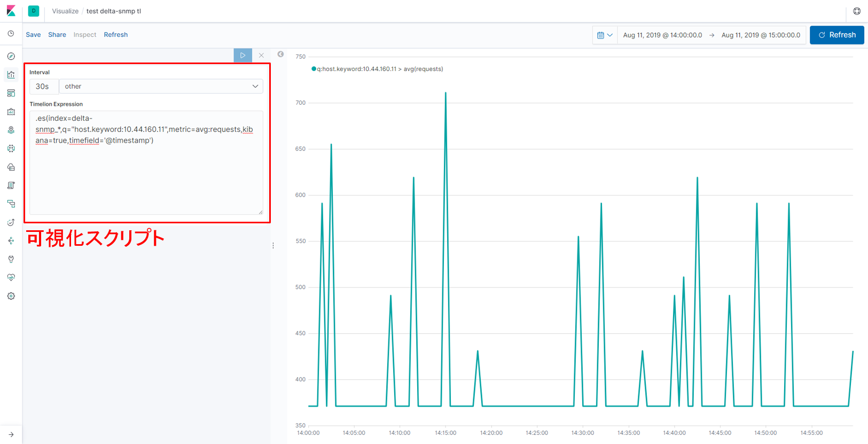Click the 14:30:00 x-axis label

tap(583, 433)
